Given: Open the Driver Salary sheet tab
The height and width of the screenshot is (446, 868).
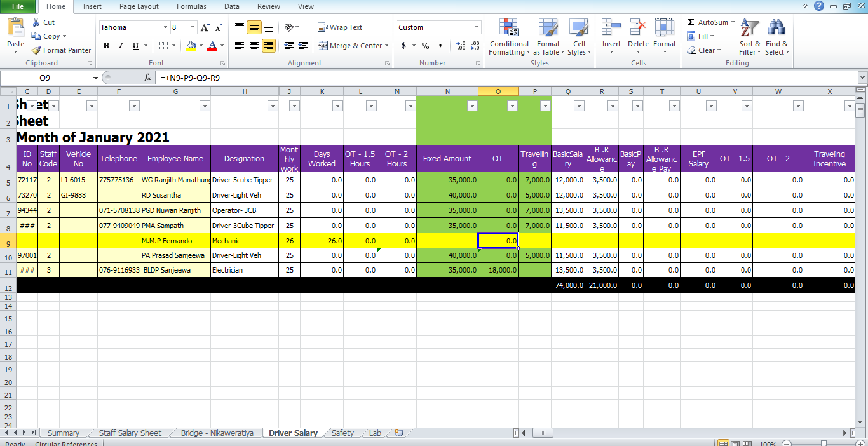Looking at the screenshot, I should (293, 433).
